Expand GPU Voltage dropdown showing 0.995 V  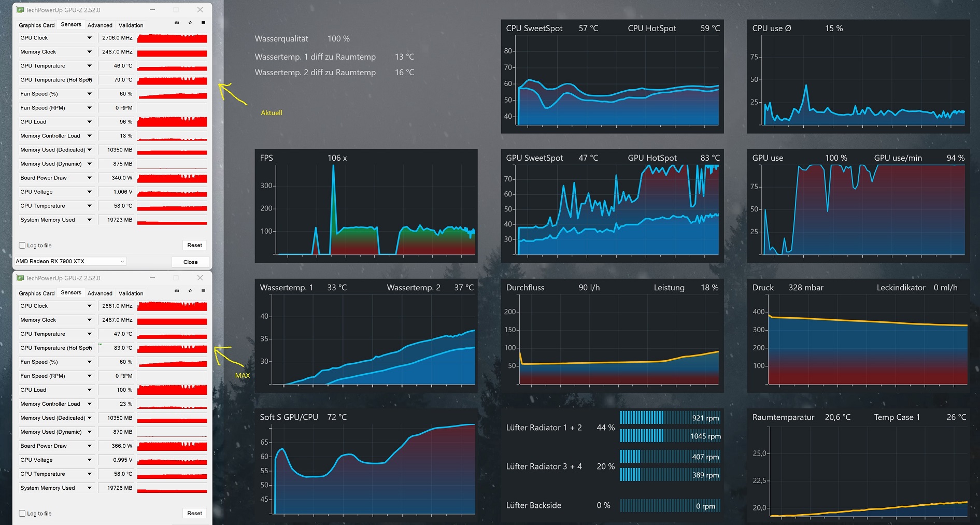pyautogui.click(x=89, y=460)
